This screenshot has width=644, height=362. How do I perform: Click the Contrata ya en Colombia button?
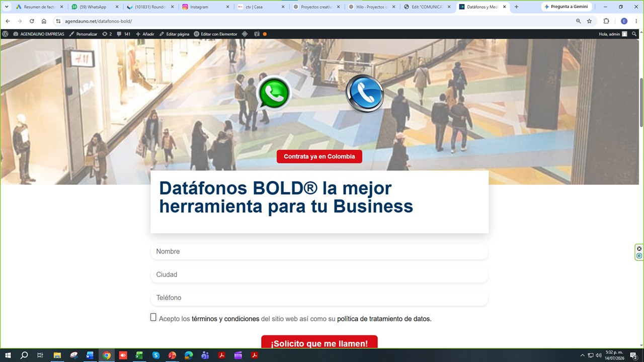click(x=319, y=156)
